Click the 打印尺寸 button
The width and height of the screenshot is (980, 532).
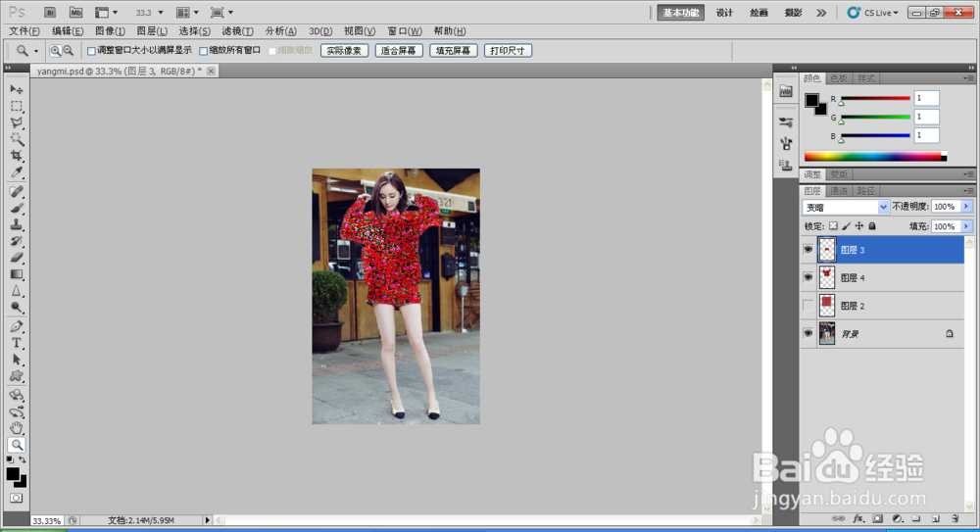(508, 51)
